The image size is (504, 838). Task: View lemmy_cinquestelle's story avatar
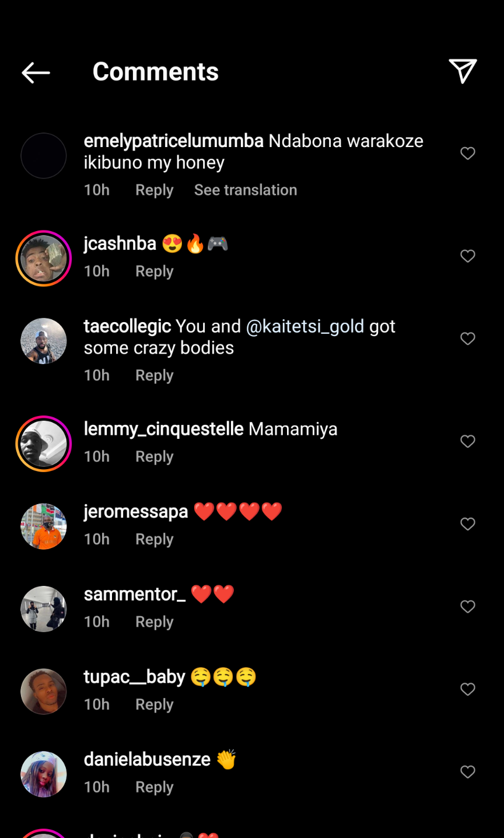tap(44, 444)
